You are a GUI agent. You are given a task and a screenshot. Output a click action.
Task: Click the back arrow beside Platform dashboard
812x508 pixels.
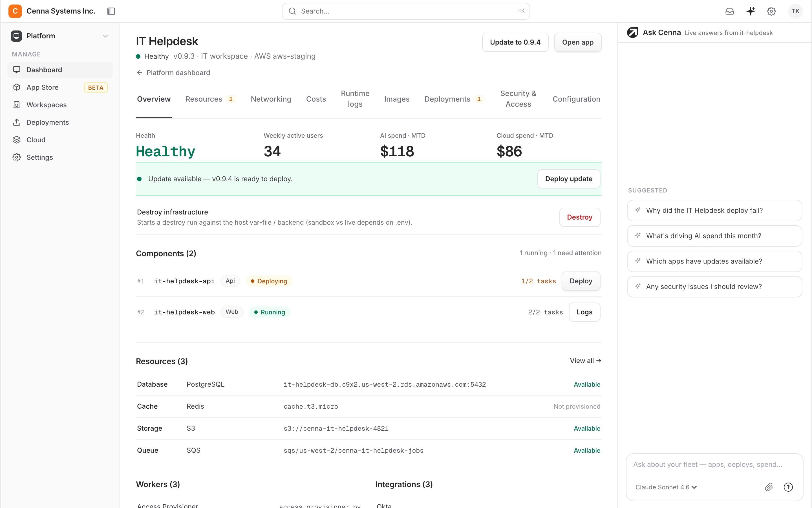pyautogui.click(x=140, y=73)
